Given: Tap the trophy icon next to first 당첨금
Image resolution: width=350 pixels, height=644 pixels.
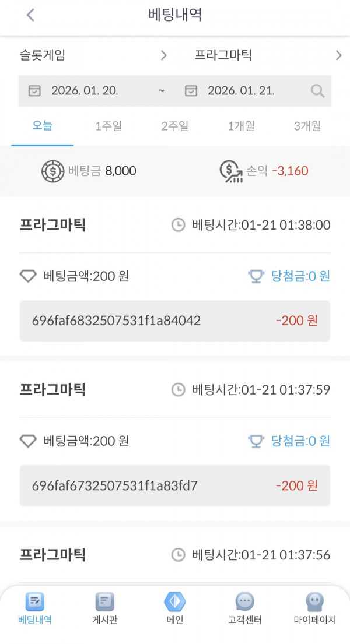Looking at the screenshot, I should point(254,277).
